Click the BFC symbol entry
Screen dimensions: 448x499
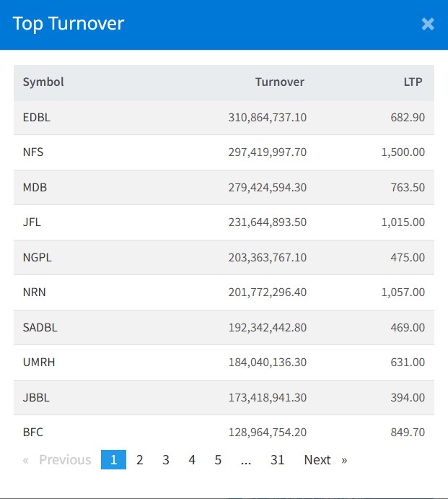point(33,433)
